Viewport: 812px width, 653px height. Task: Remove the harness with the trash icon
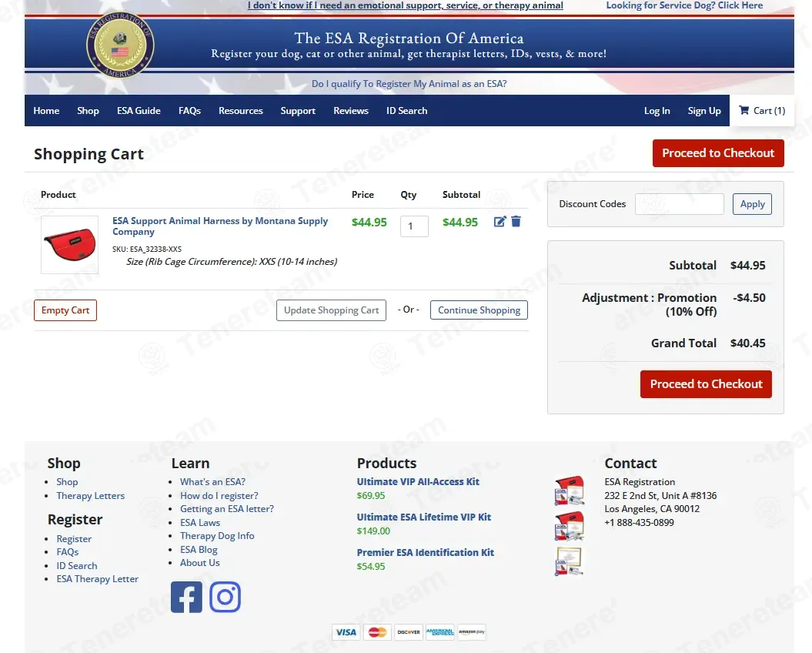516,222
